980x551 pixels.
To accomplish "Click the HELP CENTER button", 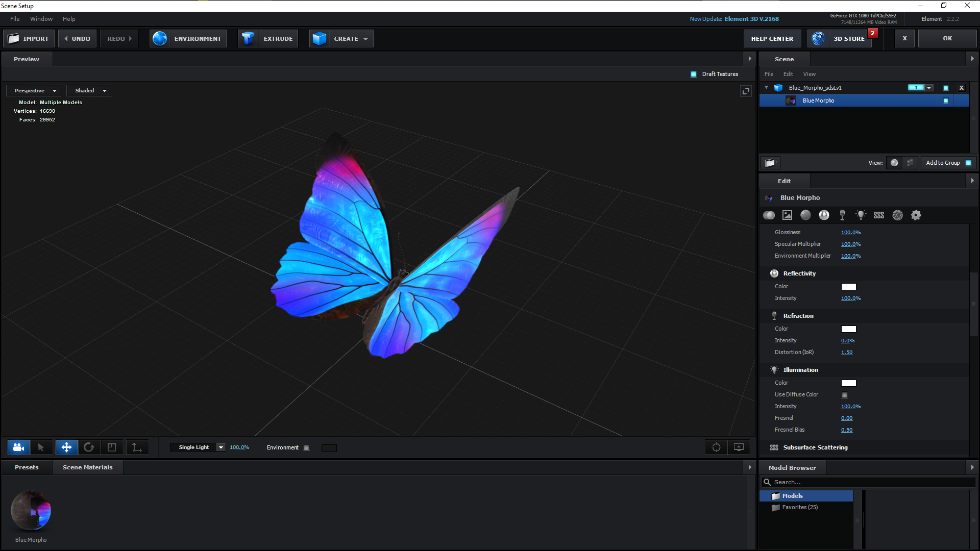I will 772,39.
